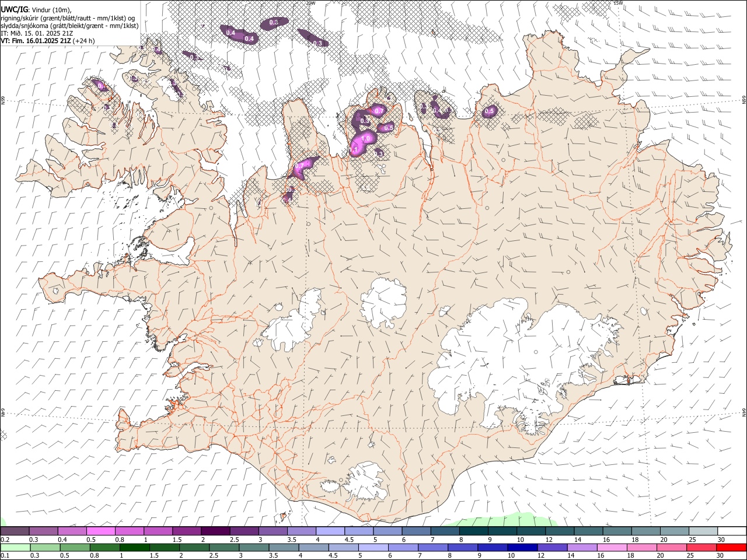Pick light pink swatch between 16 and 18 rain scale
This screenshot has width=747, height=560.
(612, 548)
